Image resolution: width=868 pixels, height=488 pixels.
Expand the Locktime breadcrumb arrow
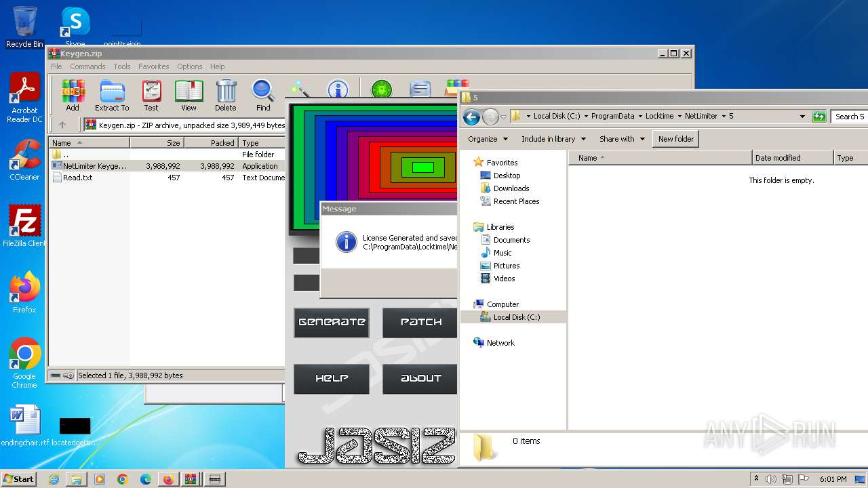coord(679,117)
